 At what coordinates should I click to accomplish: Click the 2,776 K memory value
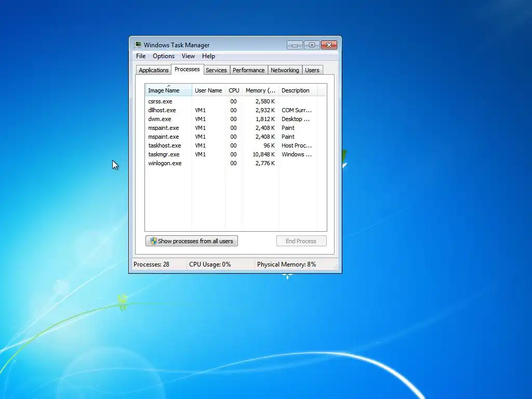pyautogui.click(x=265, y=163)
